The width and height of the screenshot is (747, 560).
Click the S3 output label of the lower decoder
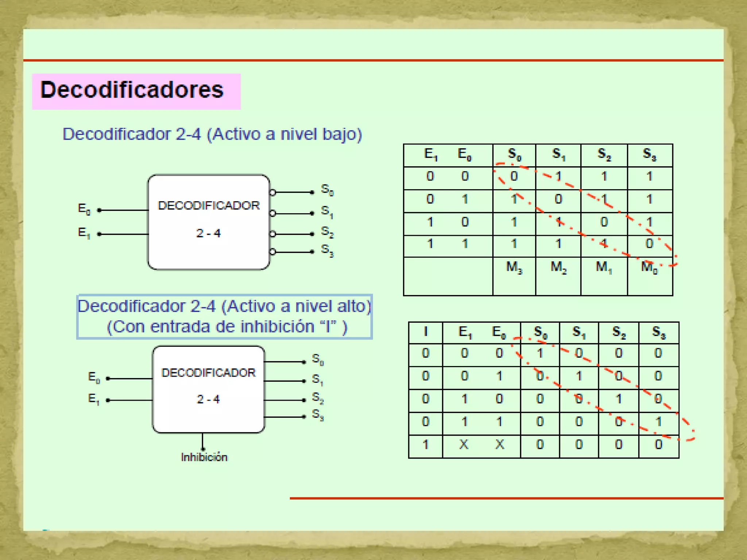[x=318, y=415]
